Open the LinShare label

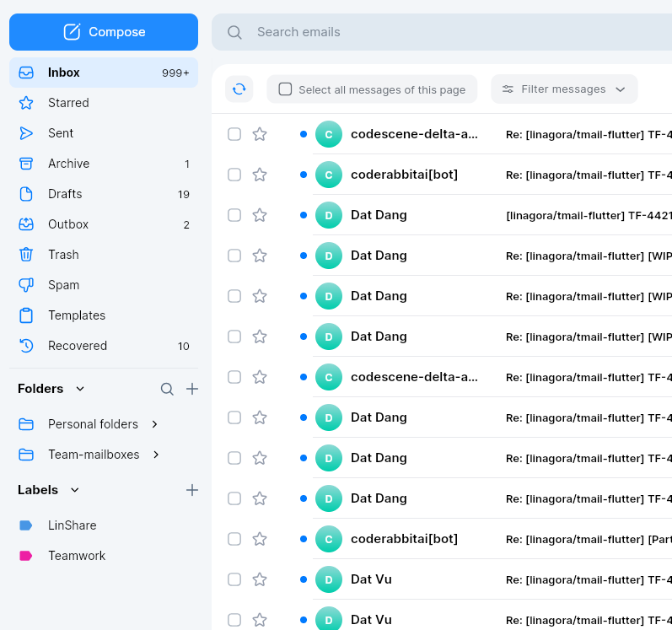[x=103, y=525]
